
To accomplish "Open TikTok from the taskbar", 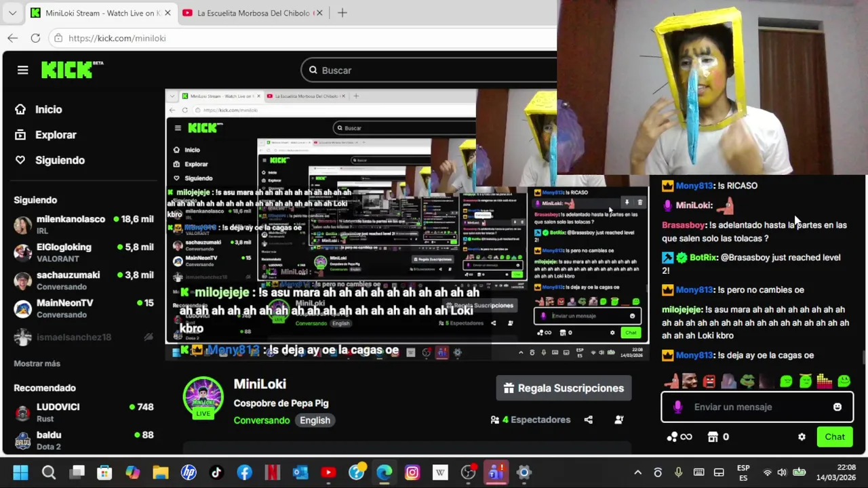I will click(216, 472).
